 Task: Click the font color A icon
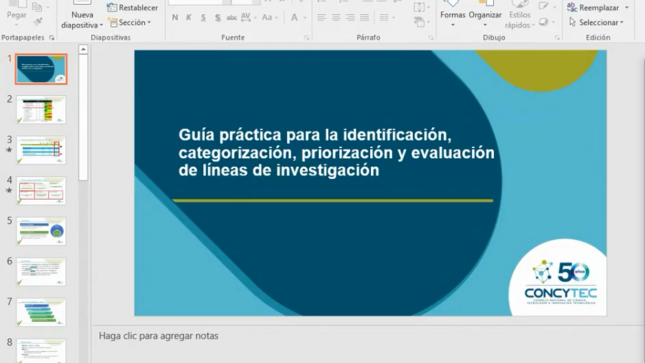tap(294, 17)
